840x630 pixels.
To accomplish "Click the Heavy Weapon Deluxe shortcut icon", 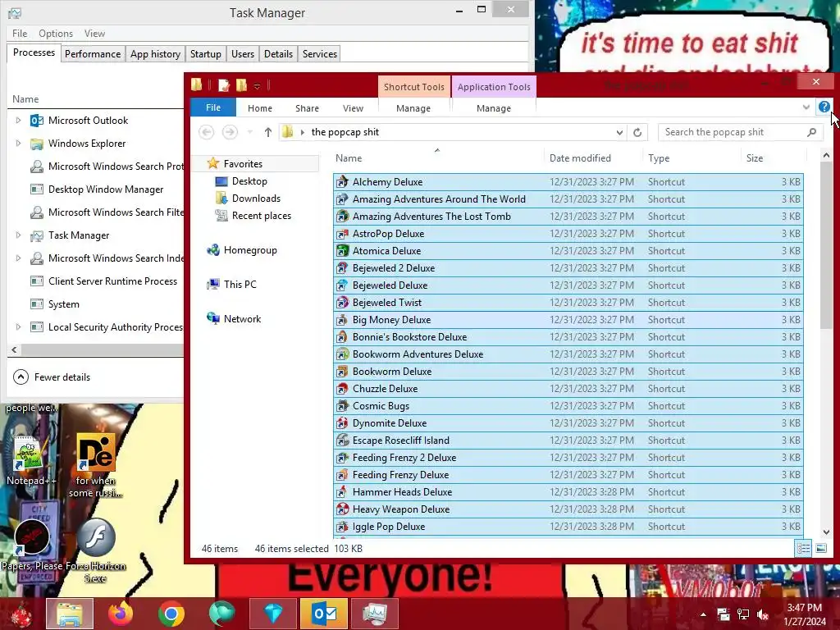I will coord(342,509).
